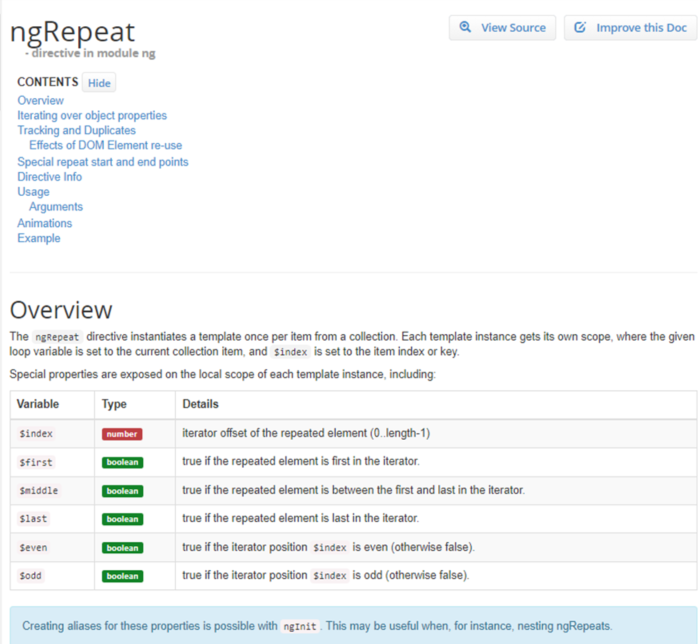Open Tracking and Duplicates section link
This screenshot has width=698, height=644.
point(77,130)
